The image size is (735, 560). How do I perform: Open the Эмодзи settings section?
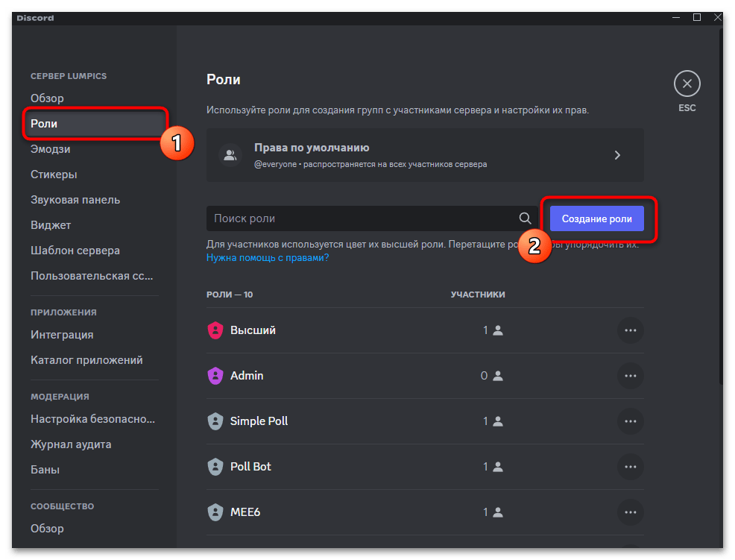tap(51, 149)
